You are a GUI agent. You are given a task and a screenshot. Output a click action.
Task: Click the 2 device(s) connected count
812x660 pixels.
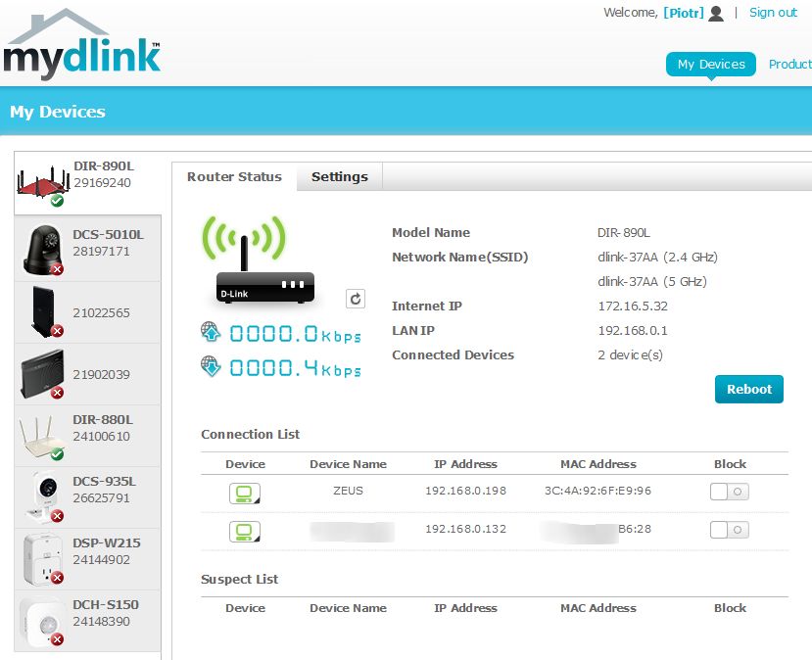(630, 355)
